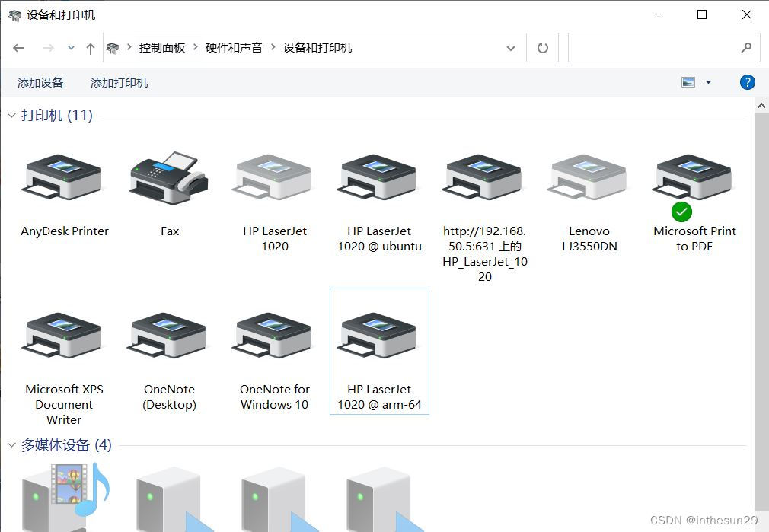Open view options dropdown arrow
Image resolution: width=769 pixels, height=532 pixels.
point(708,82)
